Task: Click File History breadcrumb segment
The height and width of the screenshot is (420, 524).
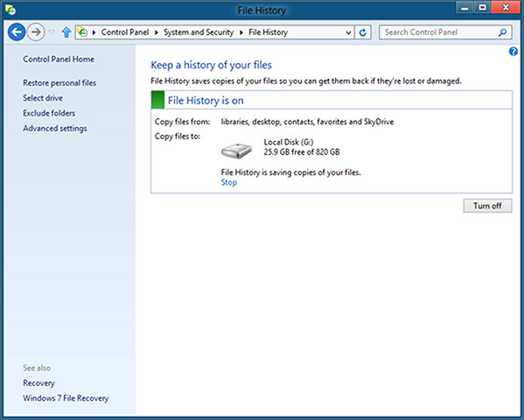Action: [x=268, y=32]
